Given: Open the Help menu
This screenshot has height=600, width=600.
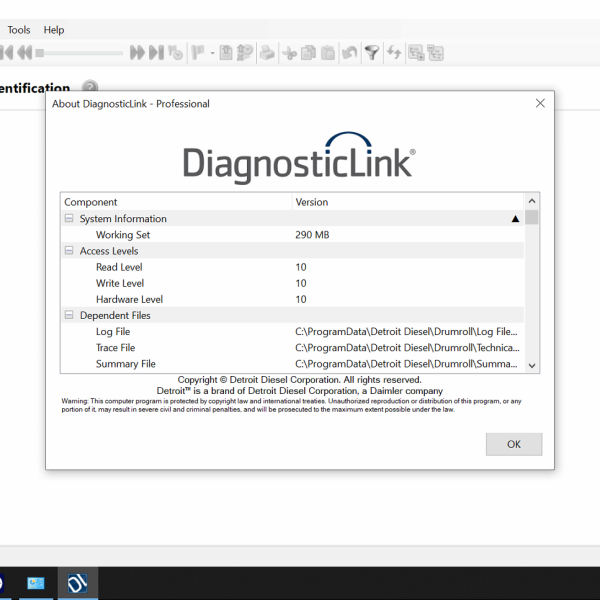Looking at the screenshot, I should coord(54,30).
